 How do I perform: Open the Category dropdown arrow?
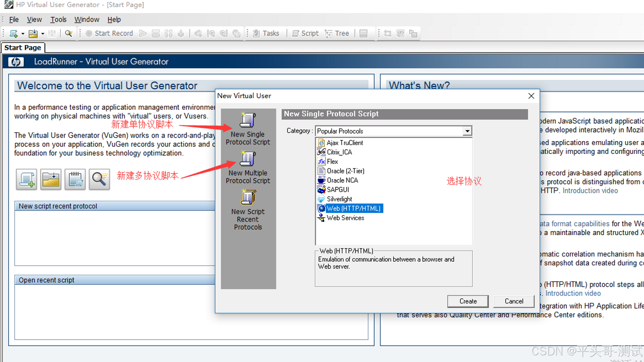tap(467, 131)
